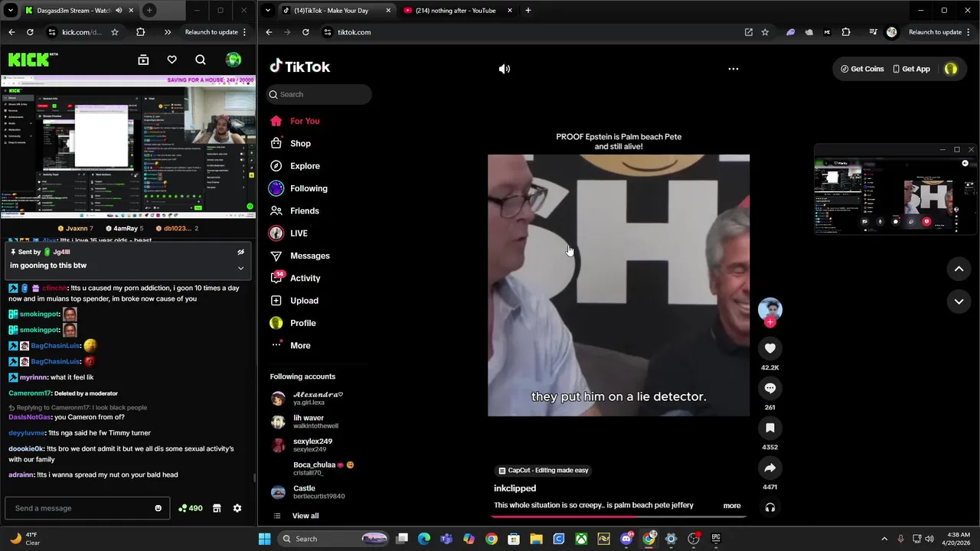Switch to nothing after YouTube tab
Image resolution: width=980 pixels, height=551 pixels.
(x=456, y=11)
